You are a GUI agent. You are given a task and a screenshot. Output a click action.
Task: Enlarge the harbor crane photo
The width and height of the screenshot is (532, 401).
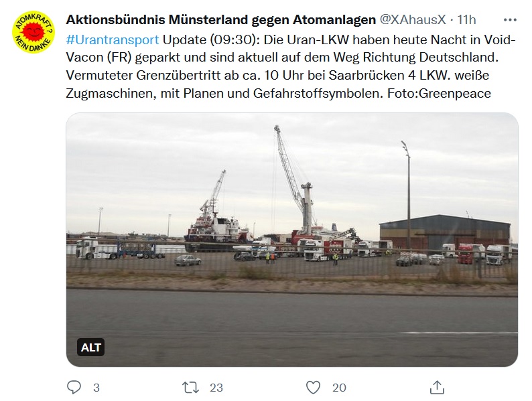pos(291,240)
